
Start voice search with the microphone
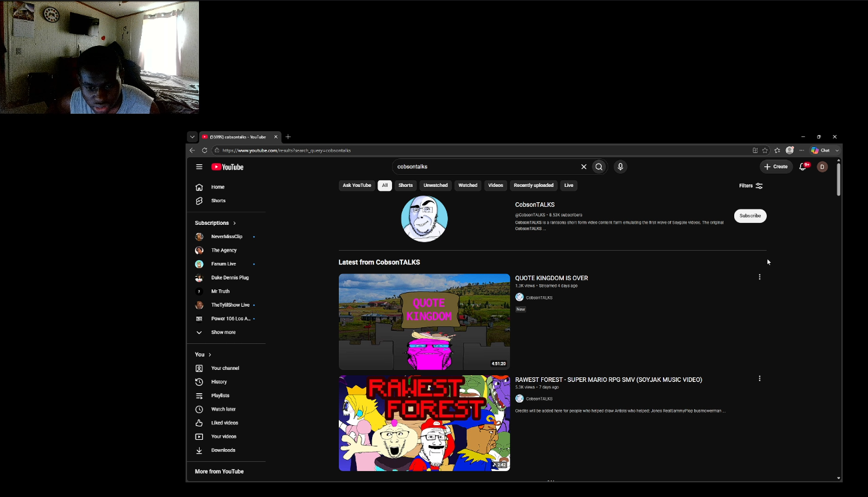620,167
